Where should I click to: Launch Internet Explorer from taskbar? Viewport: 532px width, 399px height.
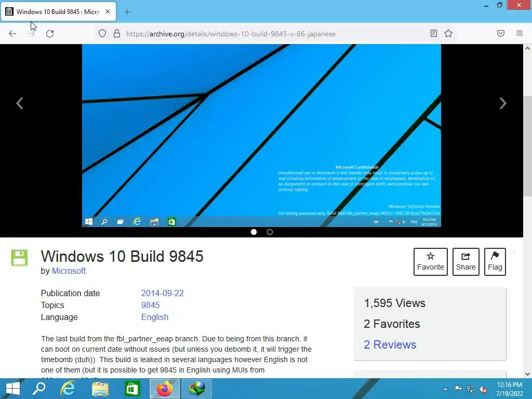68,389
